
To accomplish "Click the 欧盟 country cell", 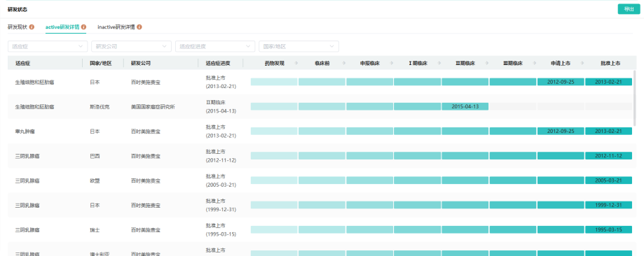I will click(95, 180).
